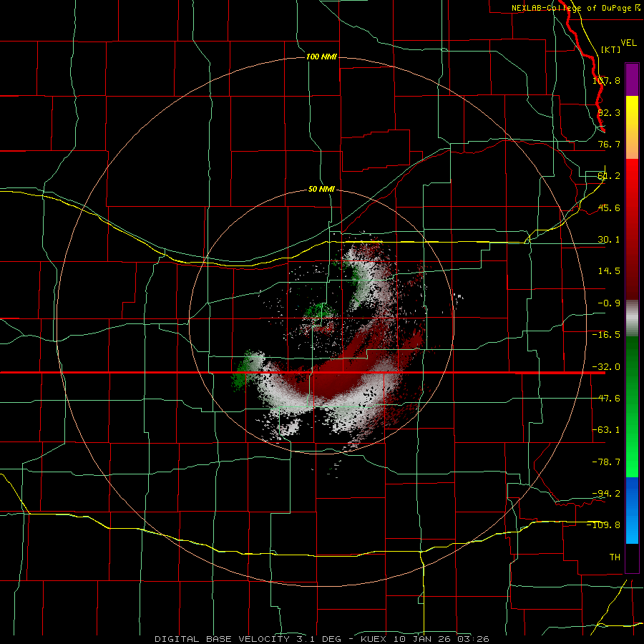644x644 pixels.
Task: Click the 50 NMI range ring label
Action: click(321, 190)
